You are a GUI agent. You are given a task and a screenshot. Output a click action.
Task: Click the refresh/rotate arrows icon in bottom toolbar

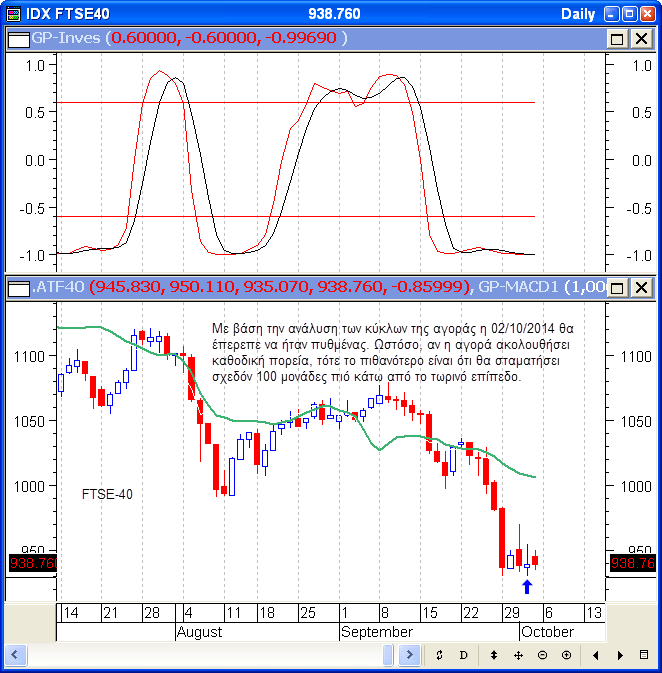click(439, 655)
